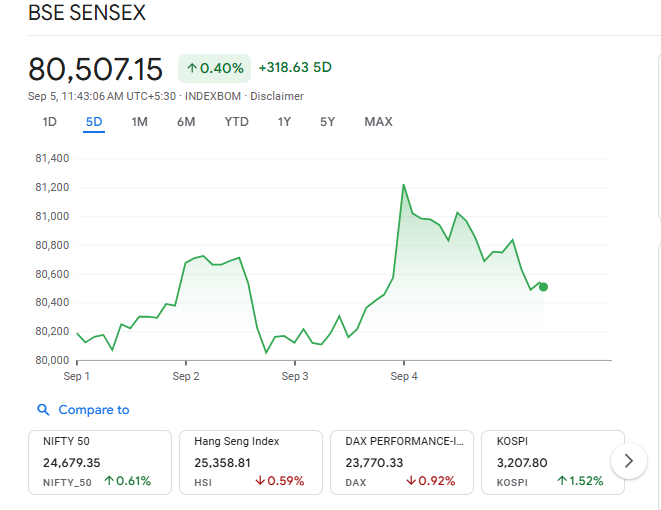Open the Disclaimer link

pos(277,96)
